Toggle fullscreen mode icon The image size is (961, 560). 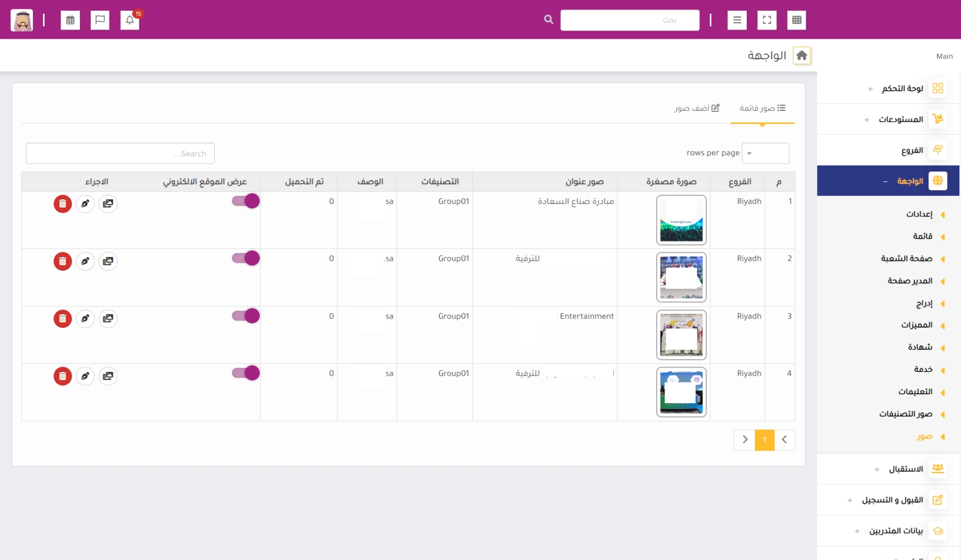click(766, 20)
